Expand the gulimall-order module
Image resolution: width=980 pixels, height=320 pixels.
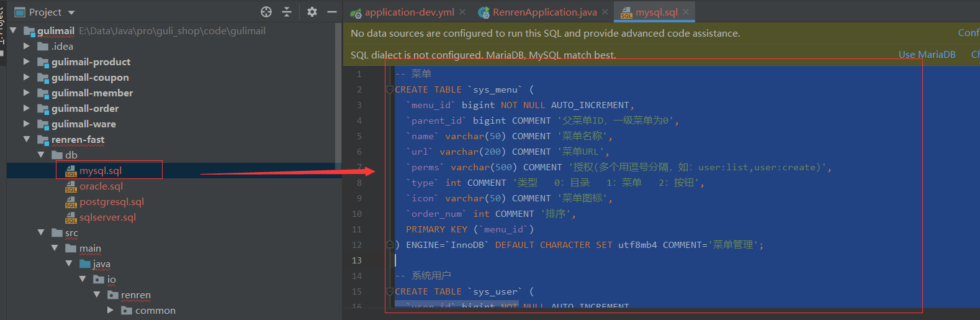coord(27,108)
